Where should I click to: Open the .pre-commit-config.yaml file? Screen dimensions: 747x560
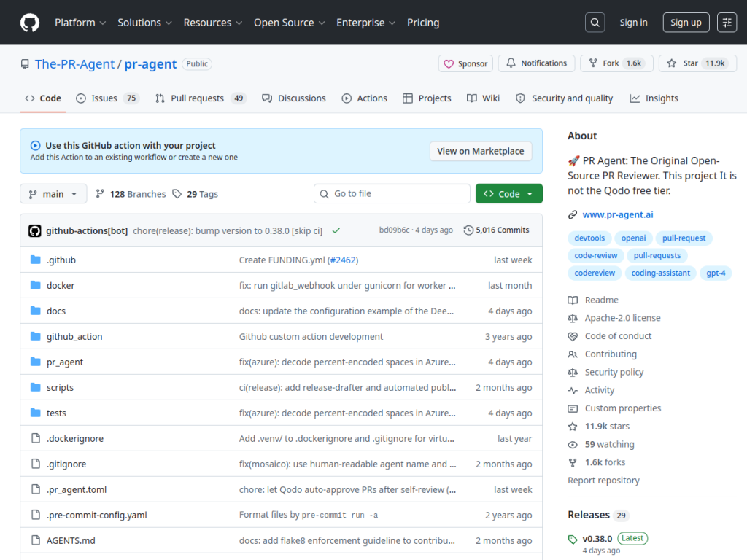pos(97,516)
